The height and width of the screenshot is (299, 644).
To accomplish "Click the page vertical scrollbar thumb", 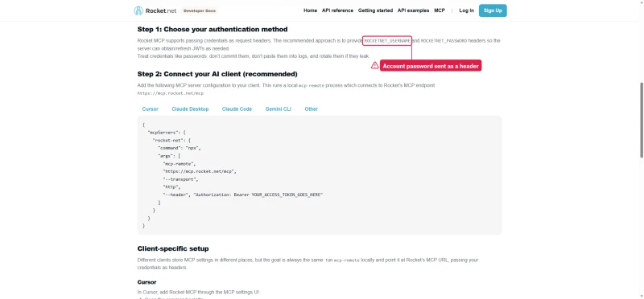I will tap(642, 120).
